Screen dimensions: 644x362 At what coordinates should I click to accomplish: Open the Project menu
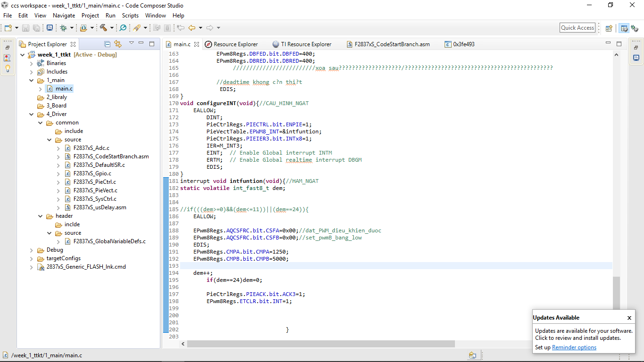[x=90, y=16]
